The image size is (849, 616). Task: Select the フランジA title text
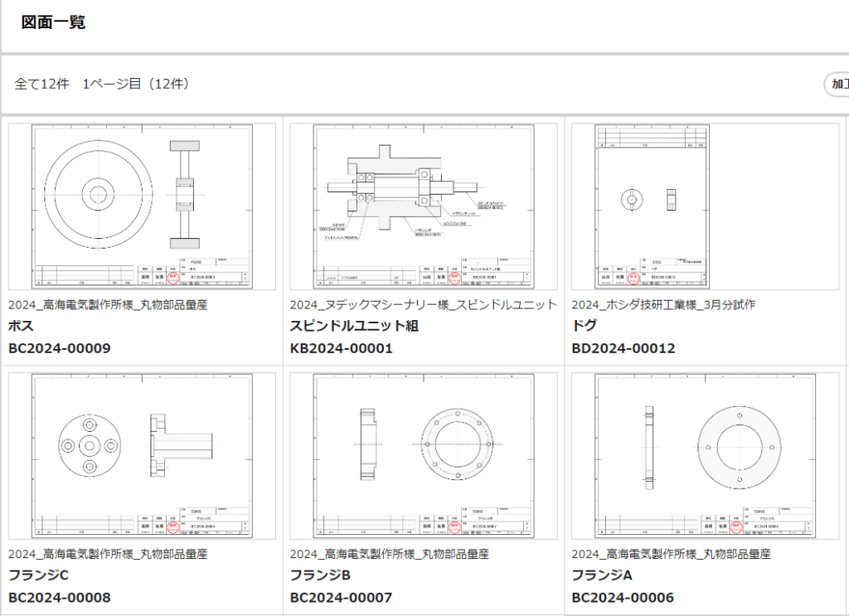coord(602,575)
